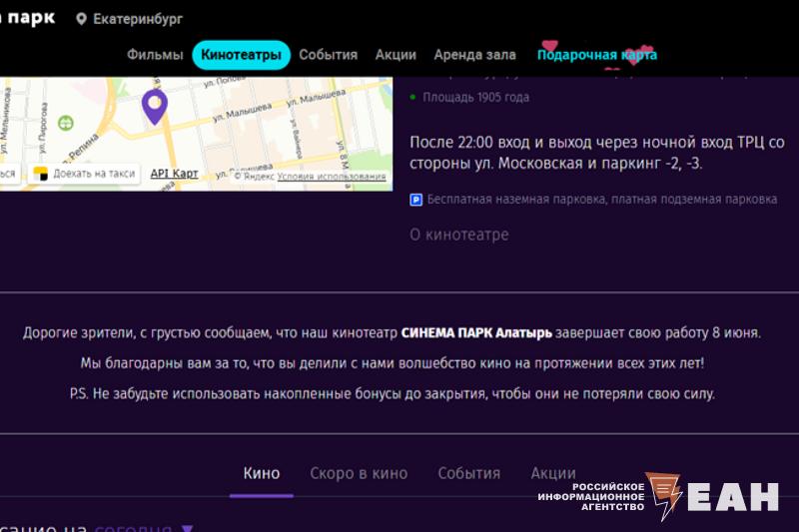Click the green metro dot by Площадь 1905 года
This screenshot has width=799, height=532.
tap(413, 98)
